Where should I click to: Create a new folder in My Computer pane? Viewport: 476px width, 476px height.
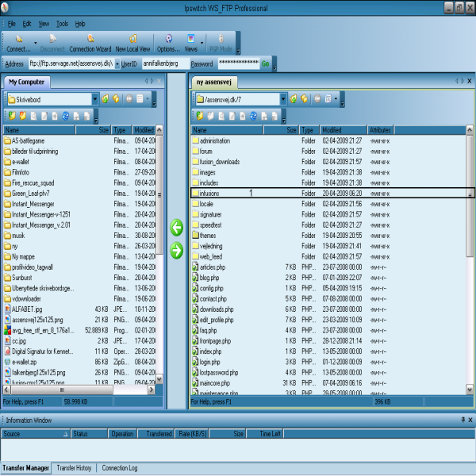point(23,116)
